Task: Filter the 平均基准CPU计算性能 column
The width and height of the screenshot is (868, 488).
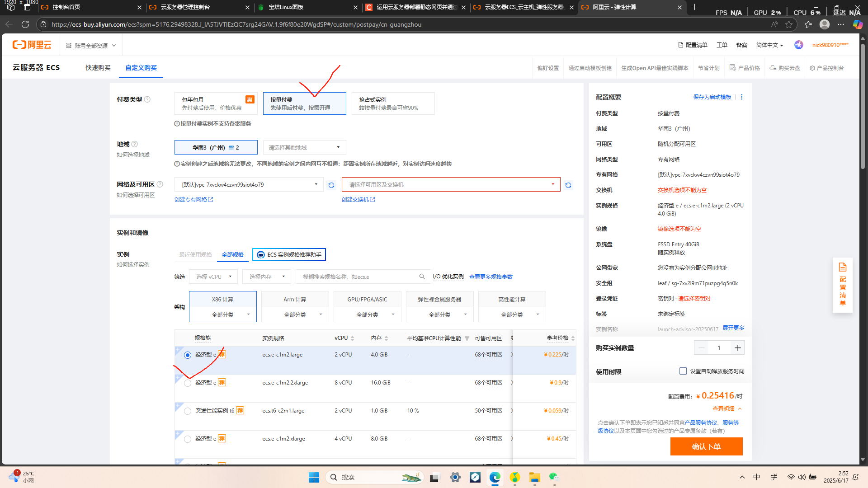Action: point(467,338)
